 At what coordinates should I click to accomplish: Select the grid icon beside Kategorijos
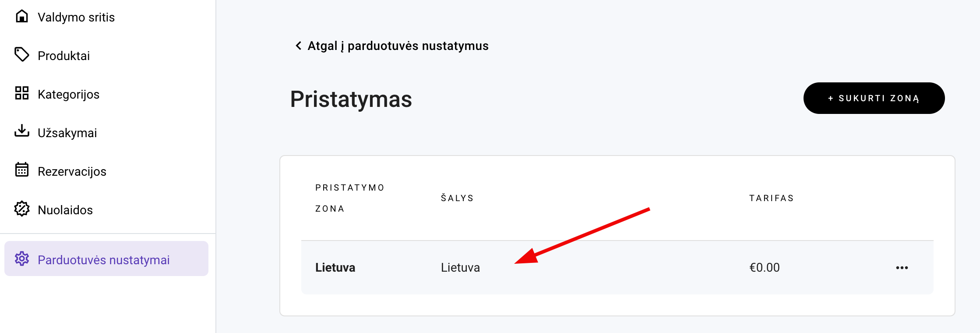pyautogui.click(x=21, y=93)
